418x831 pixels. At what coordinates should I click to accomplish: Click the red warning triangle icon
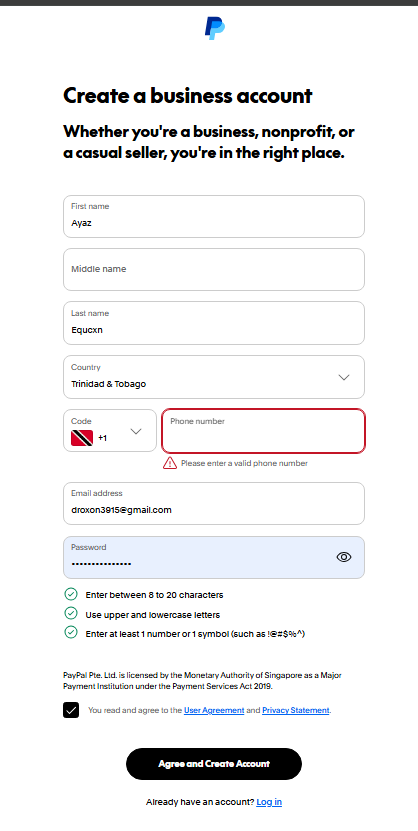[170, 463]
